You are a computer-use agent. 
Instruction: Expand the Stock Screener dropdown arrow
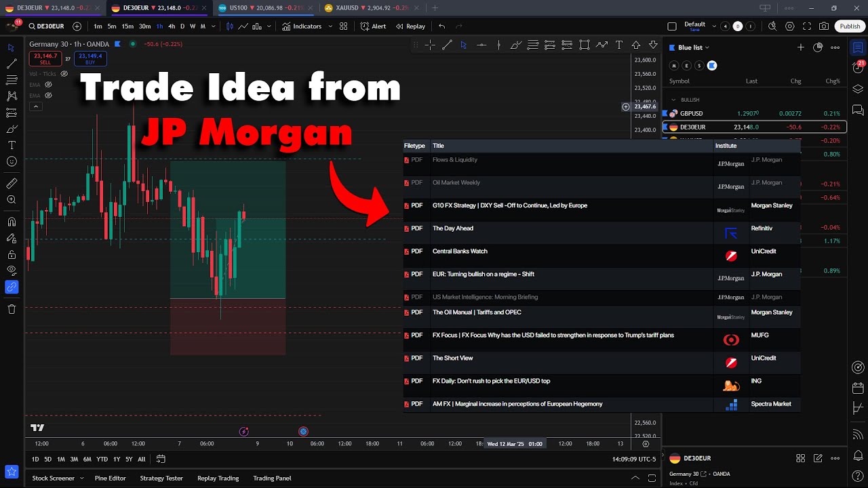click(81, 478)
